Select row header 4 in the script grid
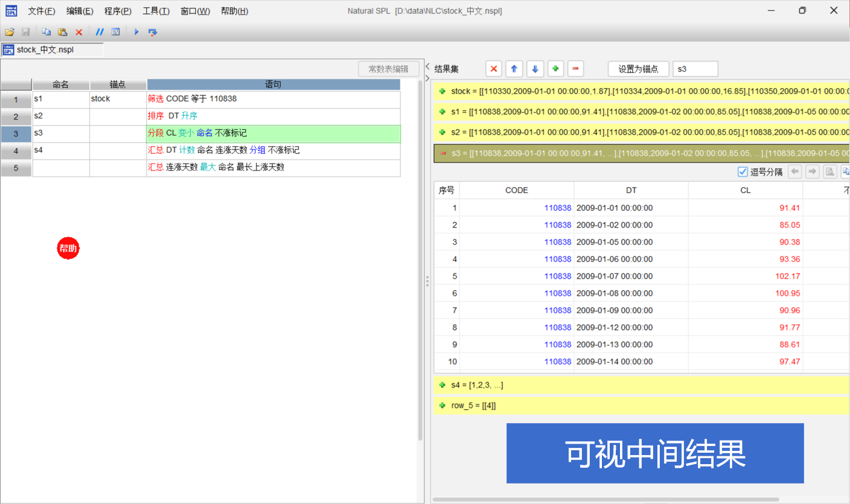Screen dimensions: 850x504 click(x=16, y=151)
